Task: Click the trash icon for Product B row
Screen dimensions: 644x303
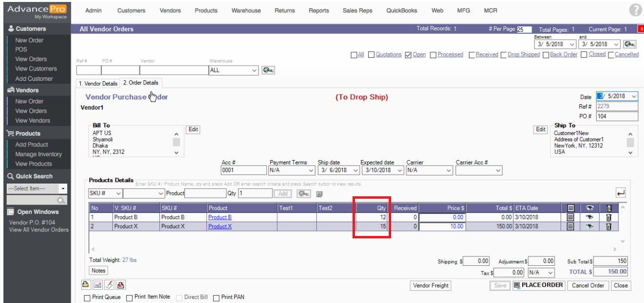Action: 609,217
